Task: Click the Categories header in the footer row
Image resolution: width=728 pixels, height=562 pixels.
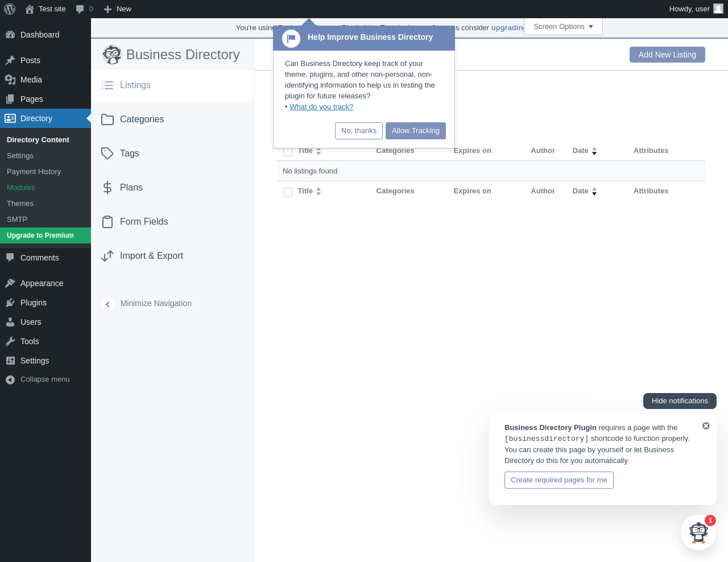Action: (395, 191)
